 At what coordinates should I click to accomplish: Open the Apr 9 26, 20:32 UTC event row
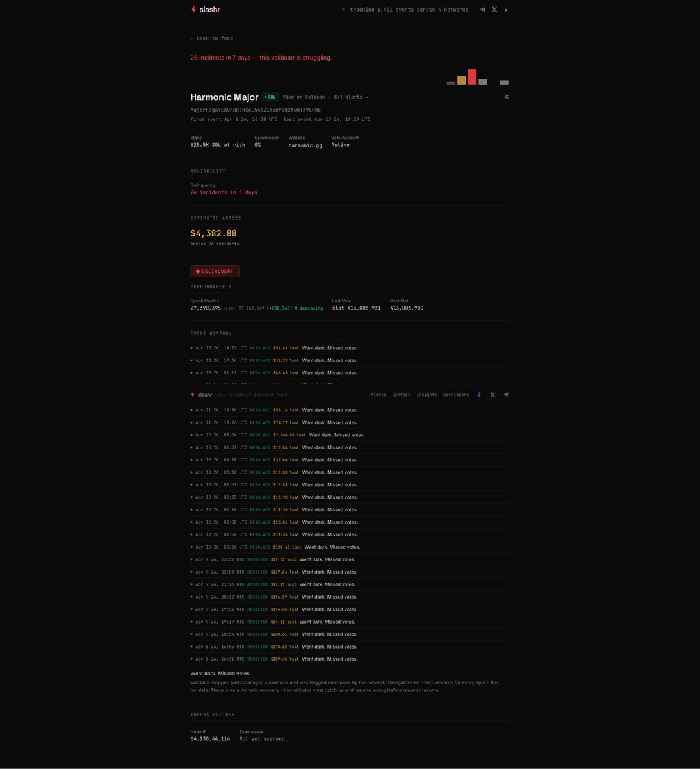coord(350,597)
